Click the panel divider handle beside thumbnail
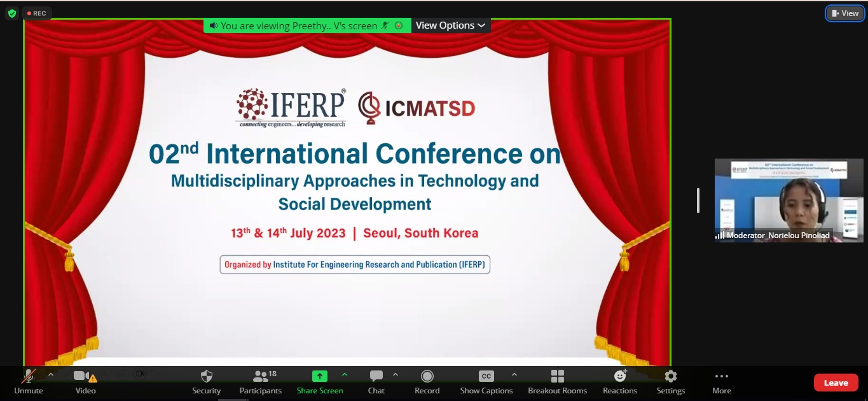This screenshot has height=401, width=868. click(698, 200)
